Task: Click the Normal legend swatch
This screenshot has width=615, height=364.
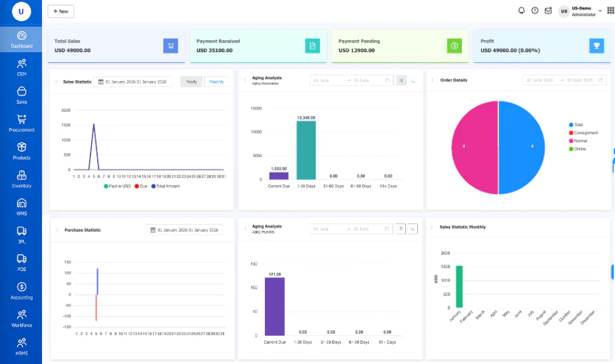Action: [571, 141]
